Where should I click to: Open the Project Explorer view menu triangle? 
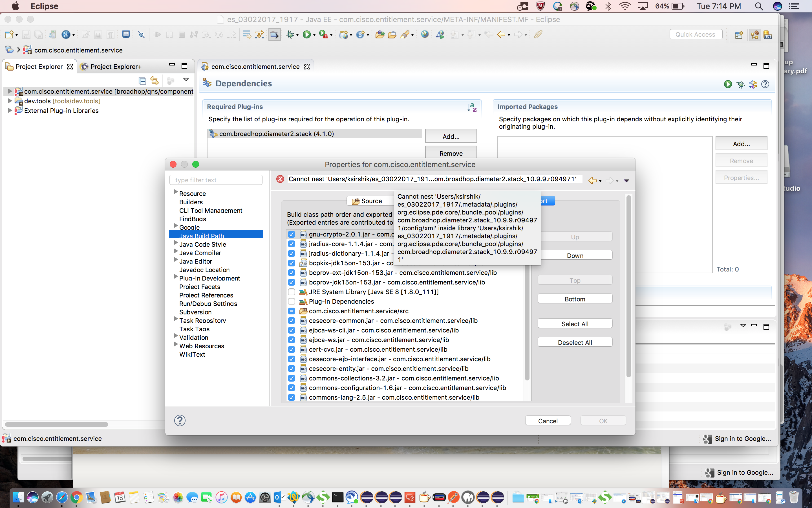tap(186, 80)
